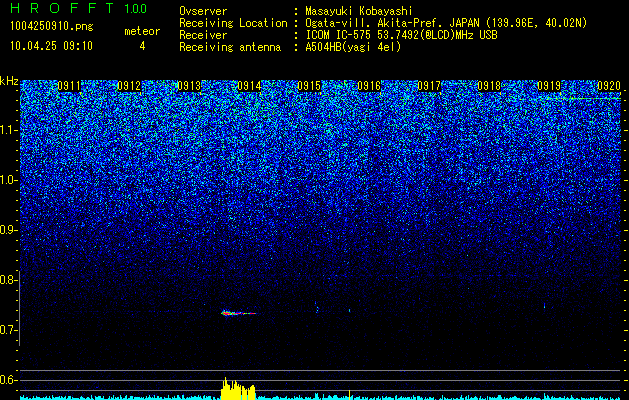629x400 pixels.
Task: Click the 0920 time marker
Action: pyautogui.click(x=609, y=86)
